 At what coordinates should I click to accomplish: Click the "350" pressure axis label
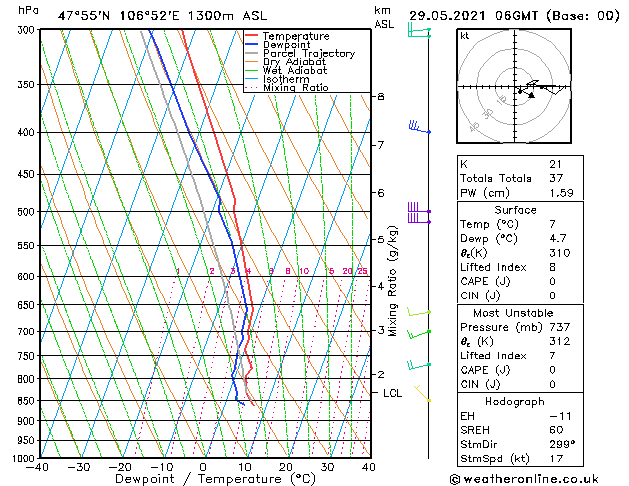point(28,85)
